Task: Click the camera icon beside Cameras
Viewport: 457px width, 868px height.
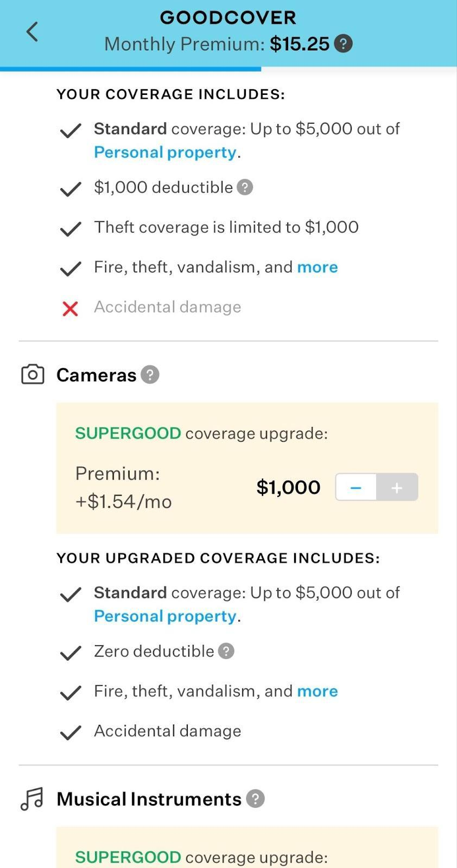Action: pos(32,374)
